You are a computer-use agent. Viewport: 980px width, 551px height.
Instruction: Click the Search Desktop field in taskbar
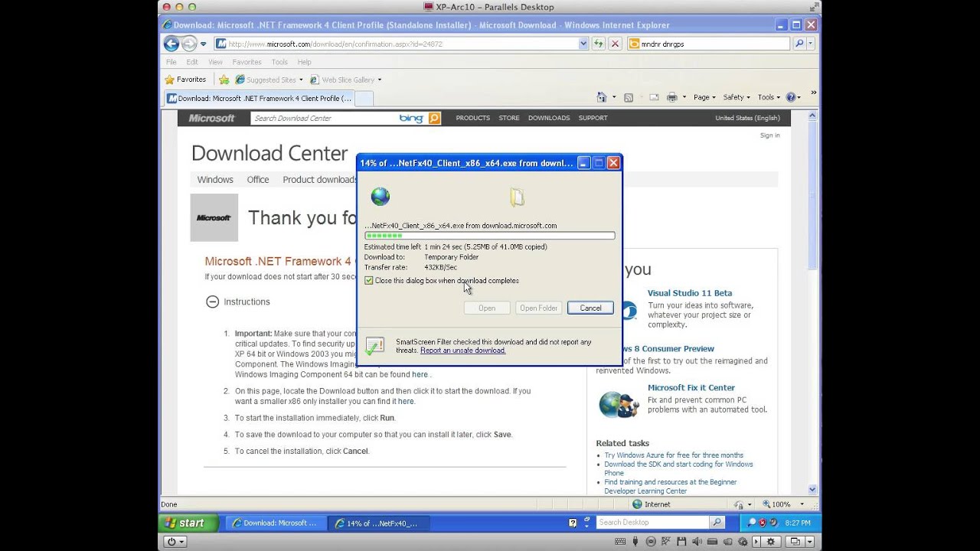pos(653,522)
